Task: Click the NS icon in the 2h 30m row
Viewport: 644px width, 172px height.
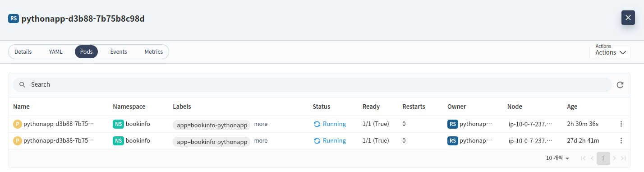Action: [x=118, y=124]
